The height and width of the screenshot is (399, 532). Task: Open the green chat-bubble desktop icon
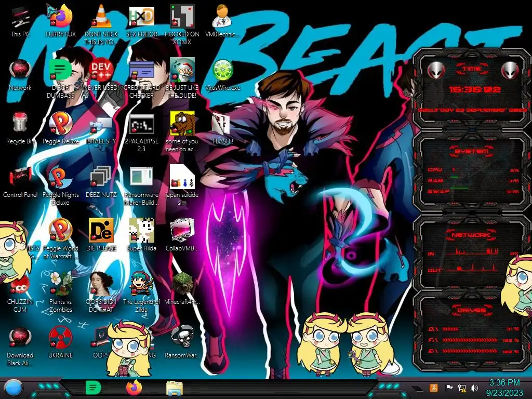click(x=60, y=79)
